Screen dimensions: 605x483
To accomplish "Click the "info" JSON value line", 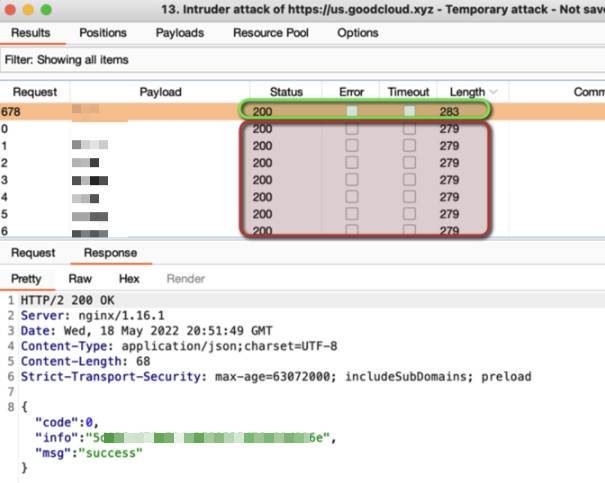I will [x=186, y=437].
